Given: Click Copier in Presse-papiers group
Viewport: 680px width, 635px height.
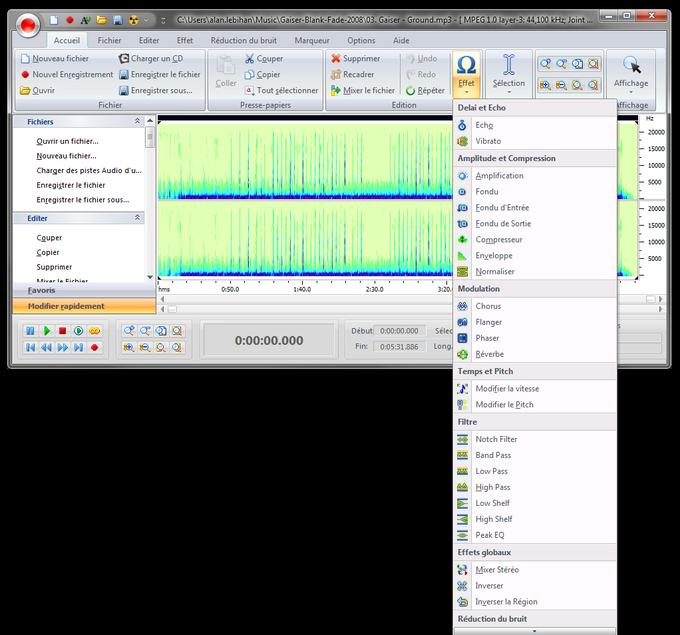Looking at the screenshot, I should [x=262, y=75].
